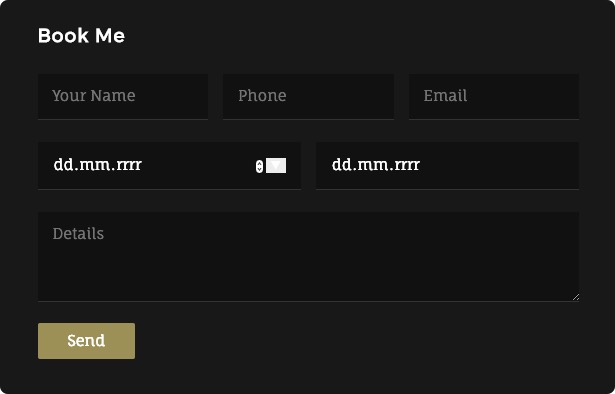Click empty area of second date field
Screen dimensions: 615x394
coord(498,165)
